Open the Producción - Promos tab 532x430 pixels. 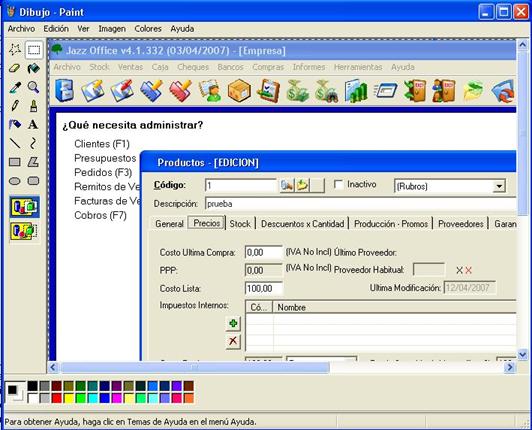[391, 224]
